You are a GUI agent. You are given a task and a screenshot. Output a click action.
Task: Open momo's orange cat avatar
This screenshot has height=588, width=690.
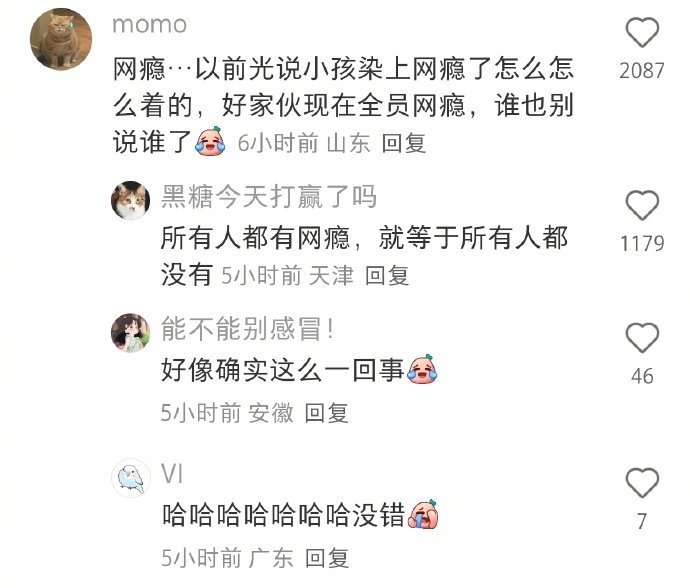61,39
